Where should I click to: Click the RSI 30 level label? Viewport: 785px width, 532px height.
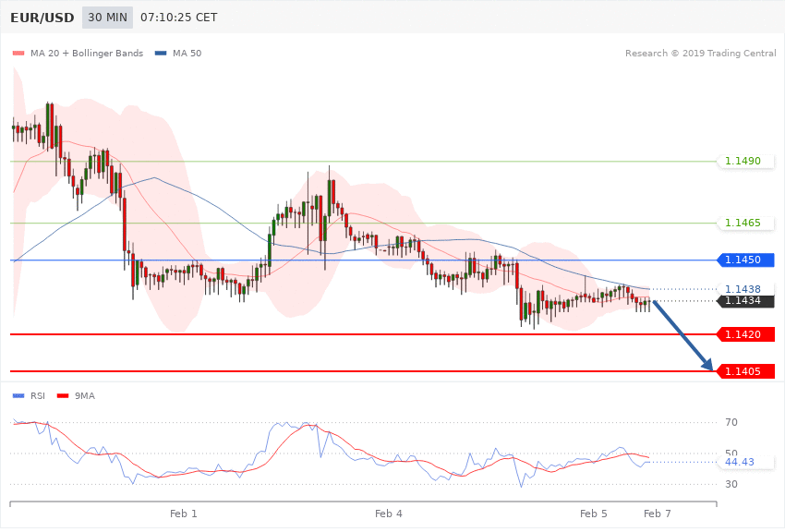pyautogui.click(x=731, y=484)
